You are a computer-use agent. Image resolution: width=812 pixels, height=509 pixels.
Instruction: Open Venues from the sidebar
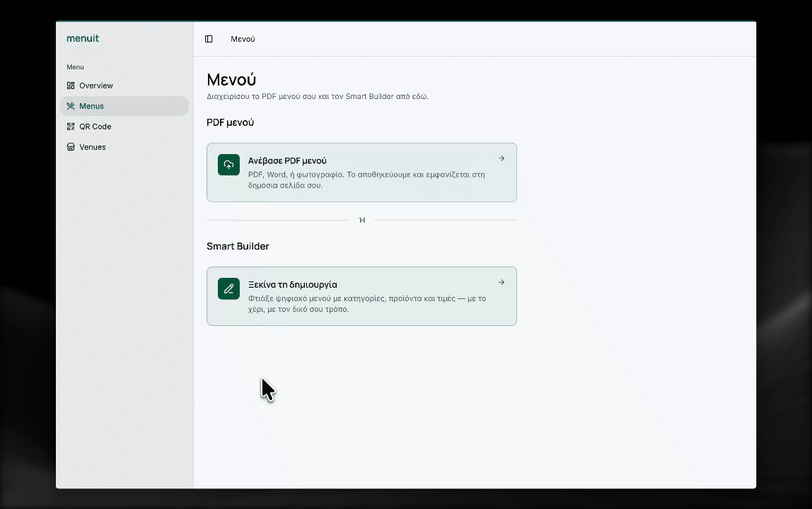[x=124, y=147]
